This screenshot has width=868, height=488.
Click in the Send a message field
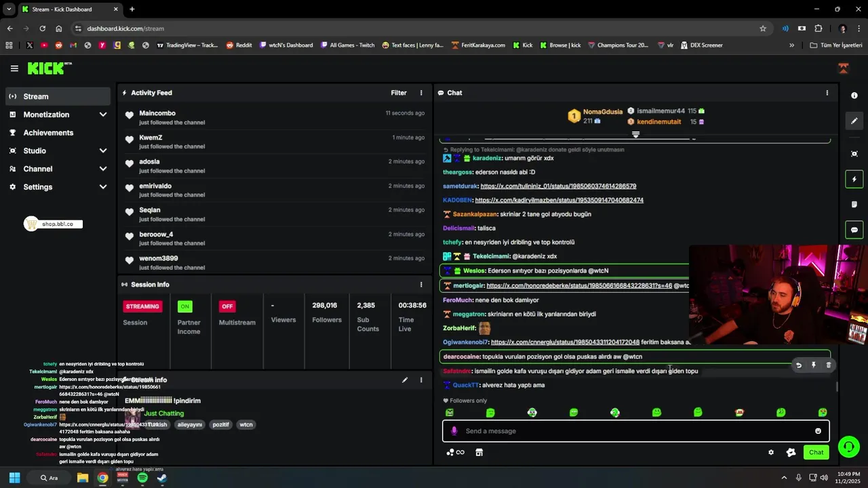coord(636,431)
